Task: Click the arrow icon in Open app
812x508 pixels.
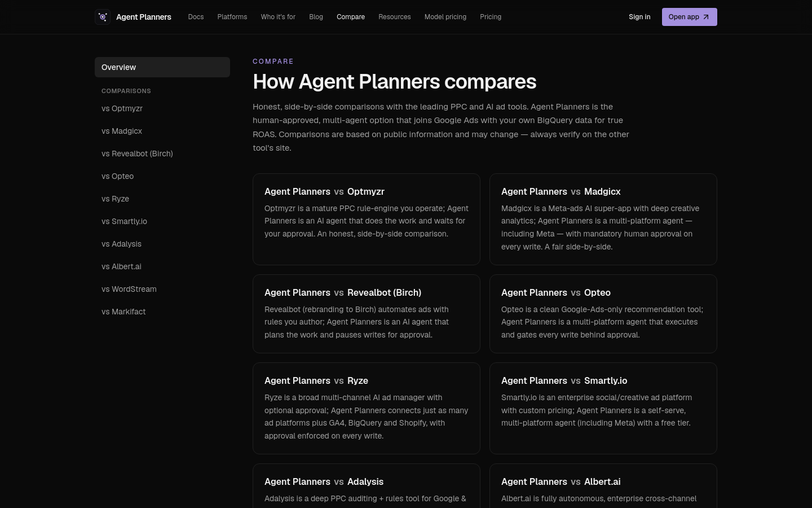Action: (705, 17)
